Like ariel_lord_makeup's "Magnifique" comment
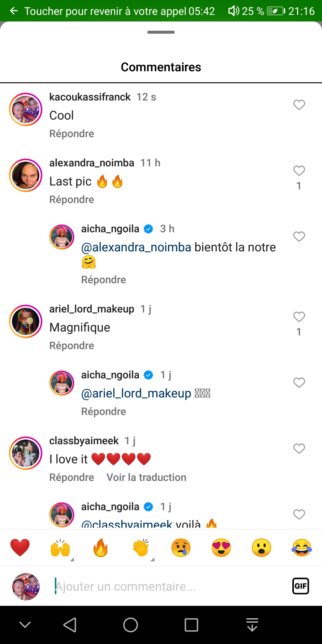Viewport: 322px width, 644px height. (299, 317)
